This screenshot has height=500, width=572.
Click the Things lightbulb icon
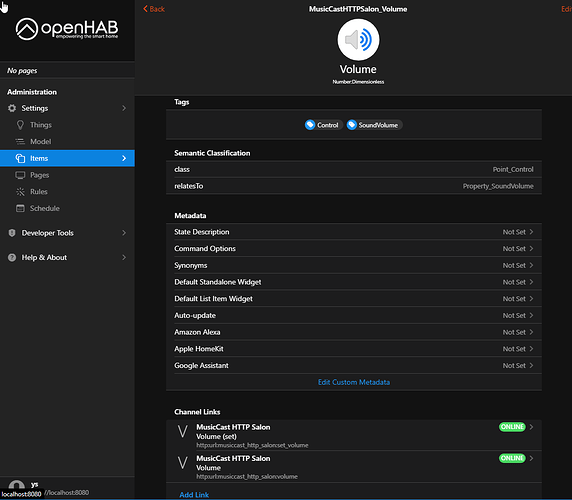[x=20, y=125]
